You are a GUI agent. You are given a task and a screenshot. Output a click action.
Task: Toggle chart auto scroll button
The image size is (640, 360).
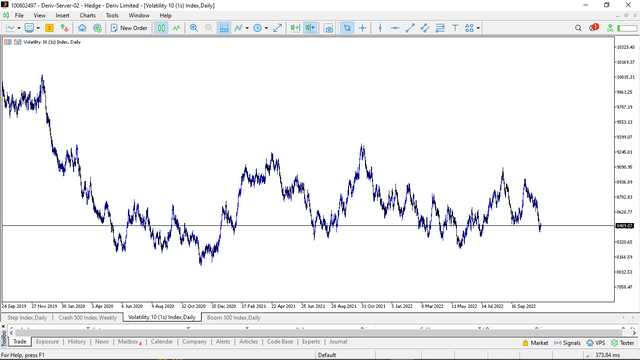pos(310,28)
